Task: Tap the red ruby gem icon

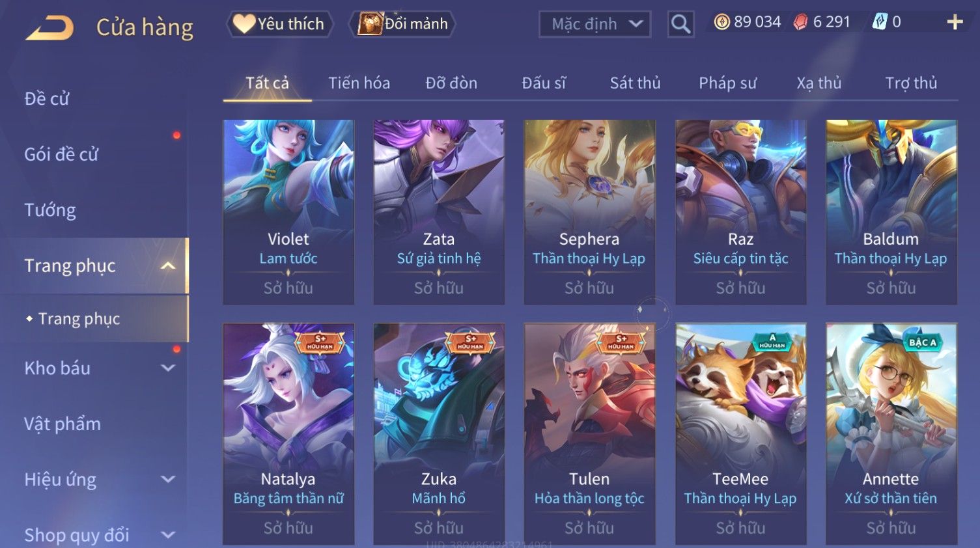Action: tap(800, 22)
